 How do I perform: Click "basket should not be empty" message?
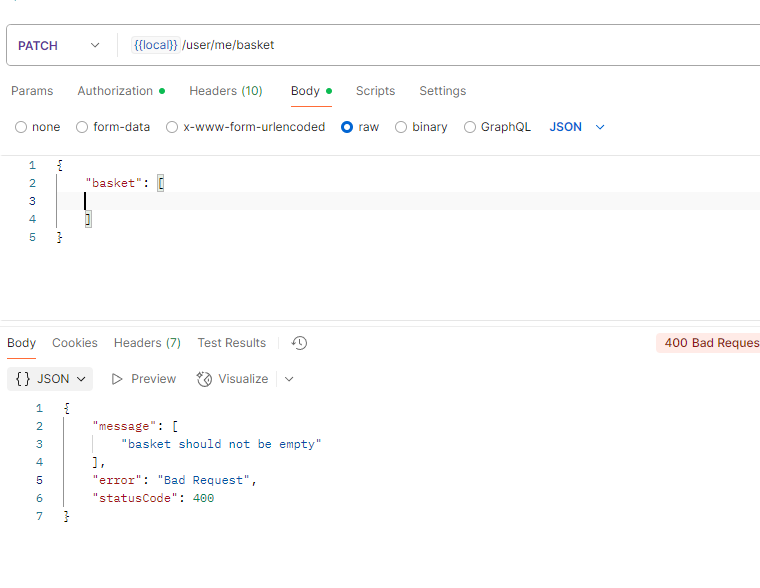point(221,445)
